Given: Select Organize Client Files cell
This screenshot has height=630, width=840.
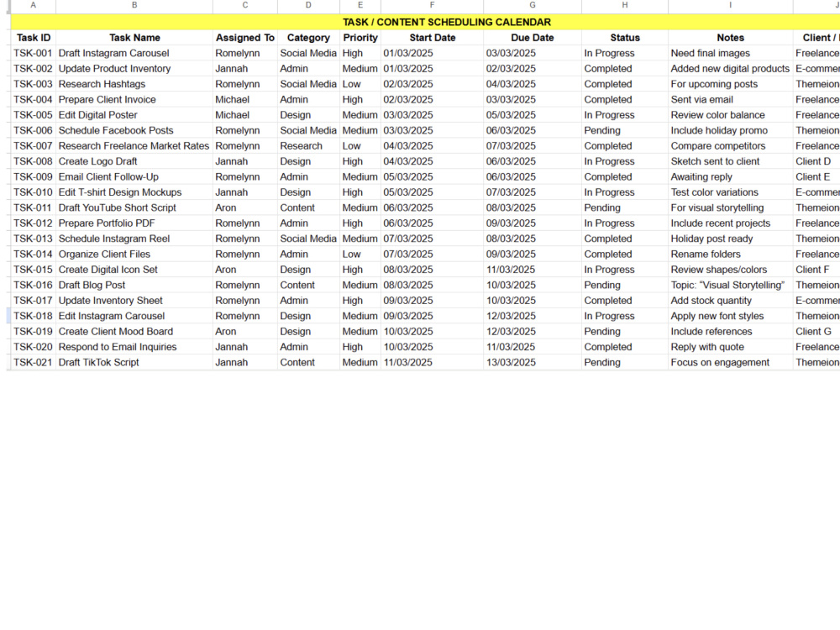Looking at the screenshot, I should [x=134, y=254].
